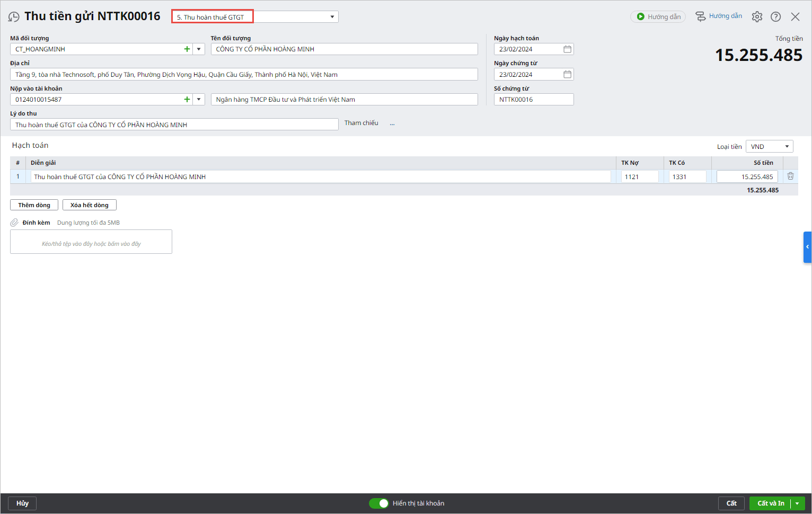This screenshot has width=812, height=514.
Task: Click the Lý do thu input field
Action: 174,125
